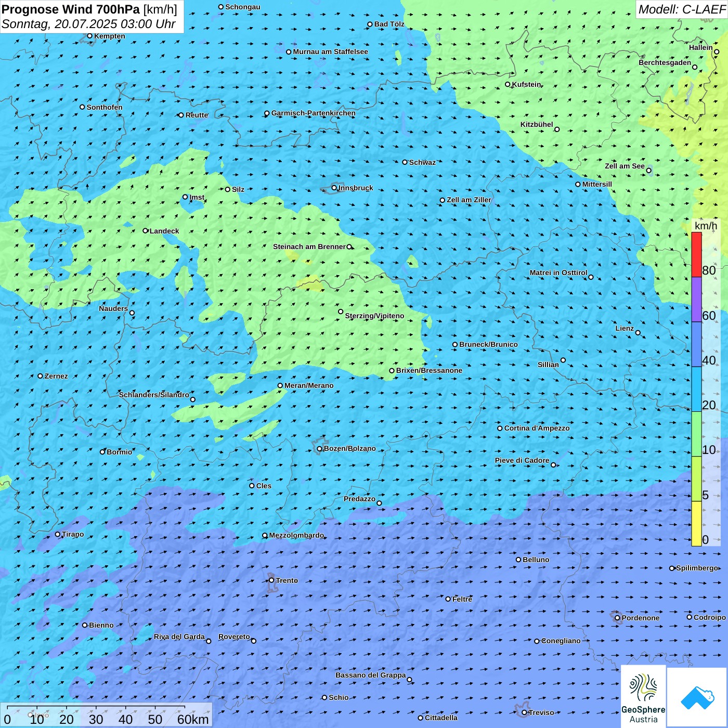Click the Kitzbühel label
The height and width of the screenshot is (728, 728).
coord(537,124)
